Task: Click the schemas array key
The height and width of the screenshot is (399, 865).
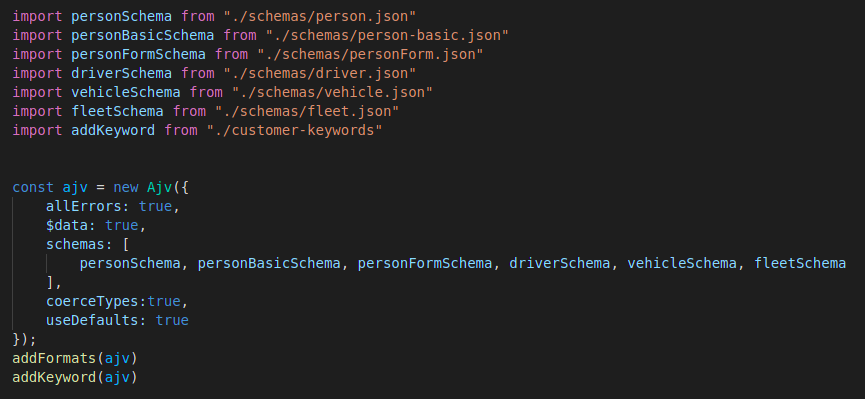Action: [76, 244]
